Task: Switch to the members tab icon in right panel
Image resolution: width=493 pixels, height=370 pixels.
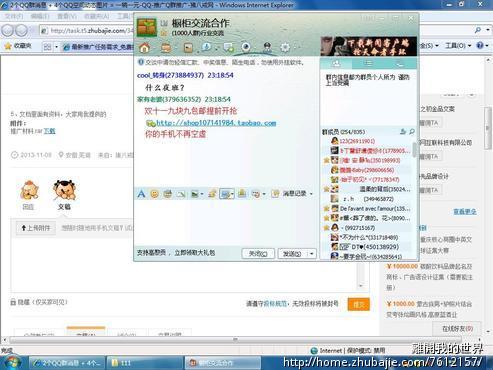Action: [336, 63]
